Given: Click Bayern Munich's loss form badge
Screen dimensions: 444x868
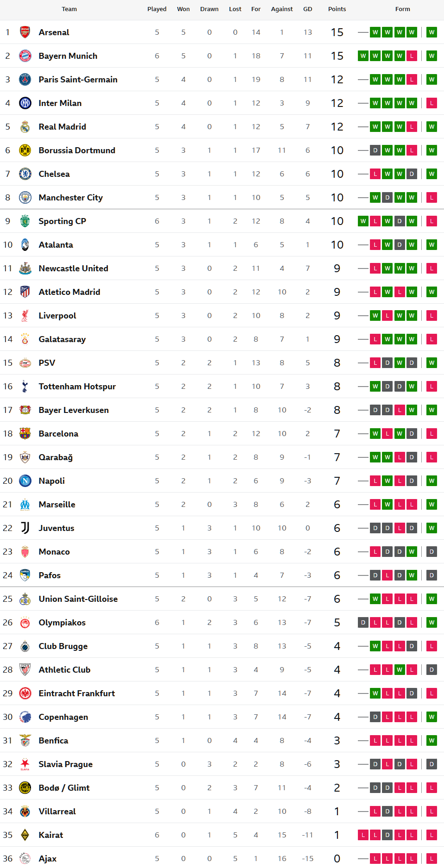Looking at the screenshot, I should [412, 56].
